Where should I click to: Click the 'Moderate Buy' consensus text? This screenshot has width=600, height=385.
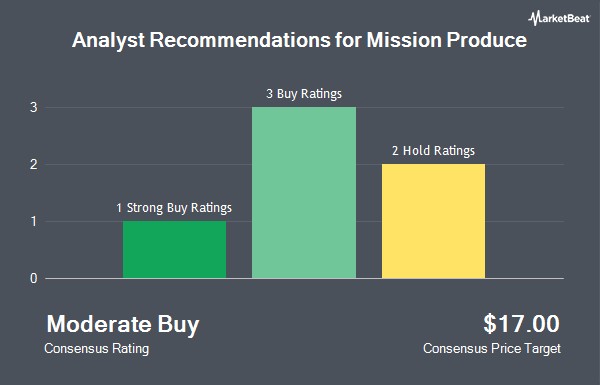click(123, 325)
